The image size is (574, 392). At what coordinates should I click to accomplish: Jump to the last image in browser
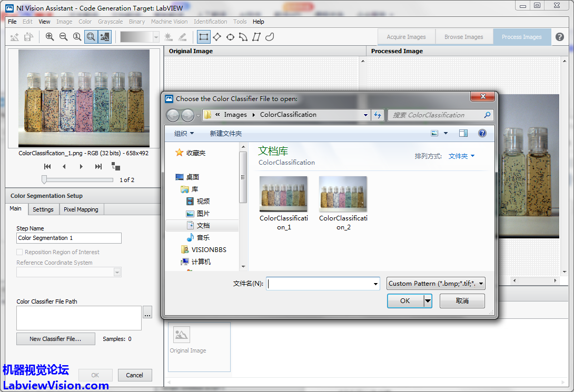(98, 167)
